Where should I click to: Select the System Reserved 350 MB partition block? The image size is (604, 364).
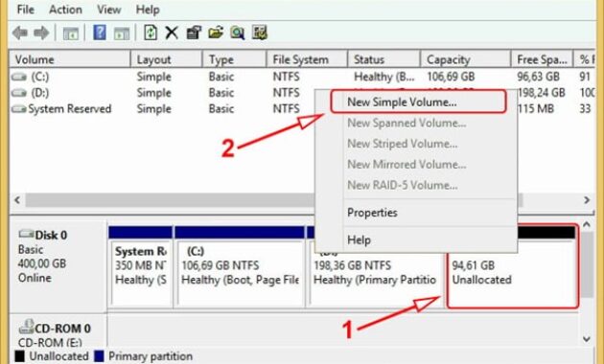pos(141,266)
